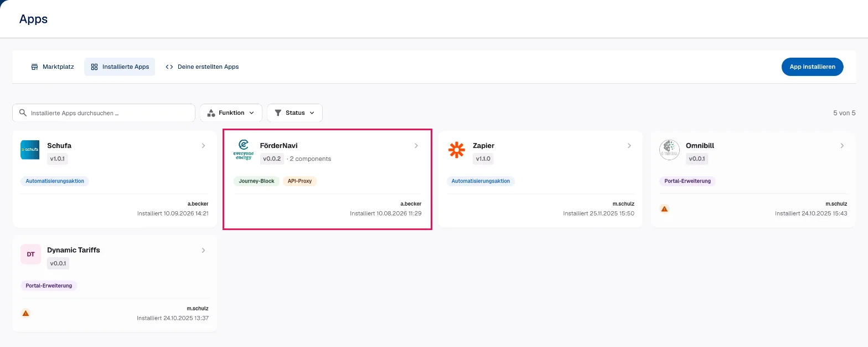Screen dimensions: 868x347
Task: Click the Omnibill app title
Action: (700, 146)
